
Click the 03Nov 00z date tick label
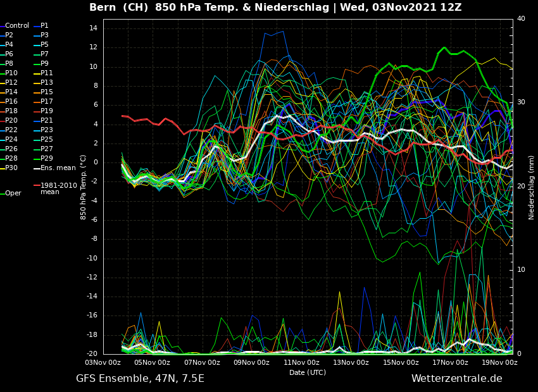coord(103,363)
